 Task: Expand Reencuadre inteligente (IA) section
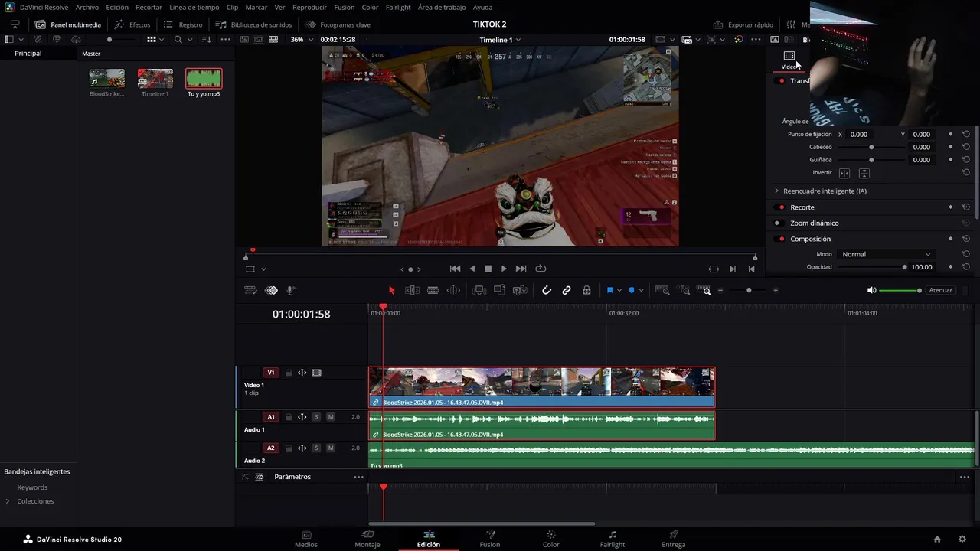click(776, 191)
